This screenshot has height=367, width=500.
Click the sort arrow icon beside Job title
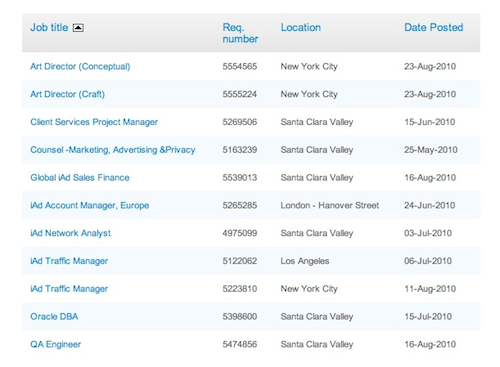tap(78, 27)
